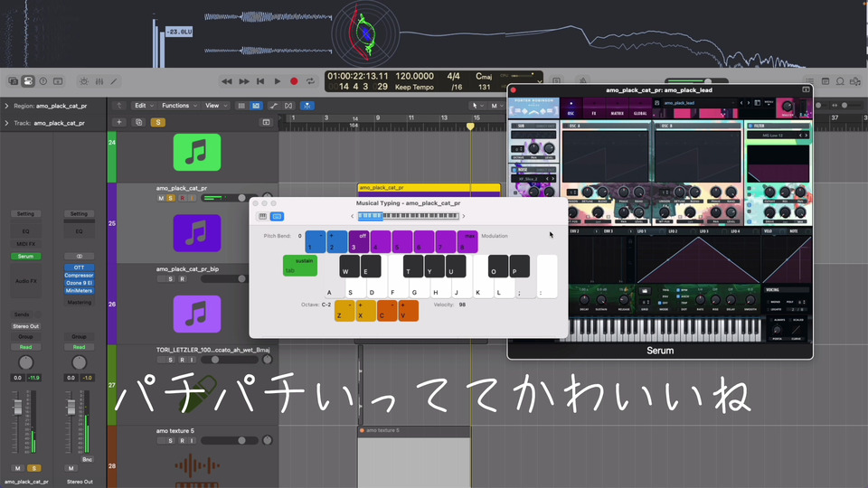
Task: Toggle the highlighted grid view button
Action: (256, 106)
